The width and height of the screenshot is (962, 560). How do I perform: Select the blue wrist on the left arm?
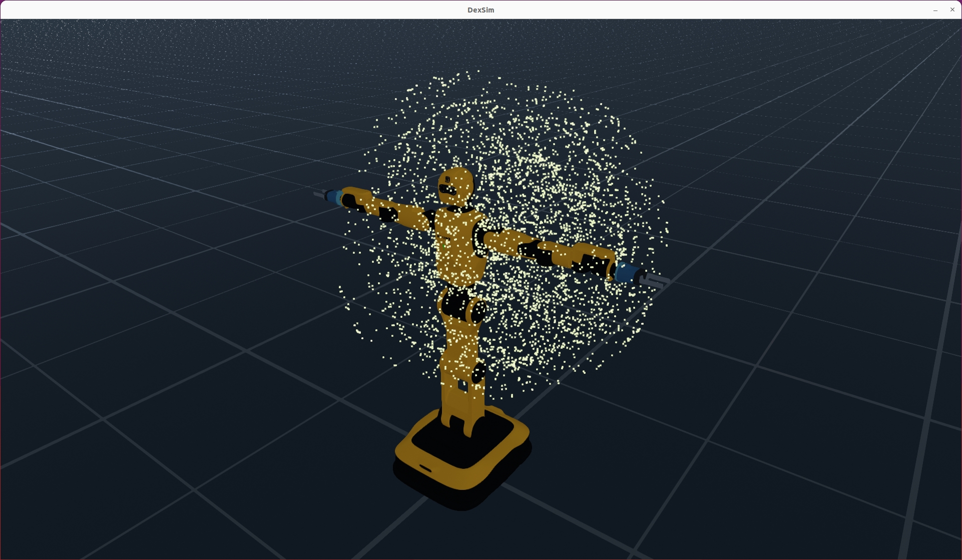[x=334, y=197]
